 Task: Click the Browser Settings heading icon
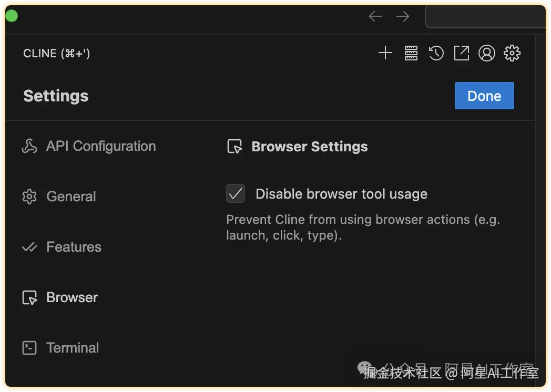click(x=234, y=147)
